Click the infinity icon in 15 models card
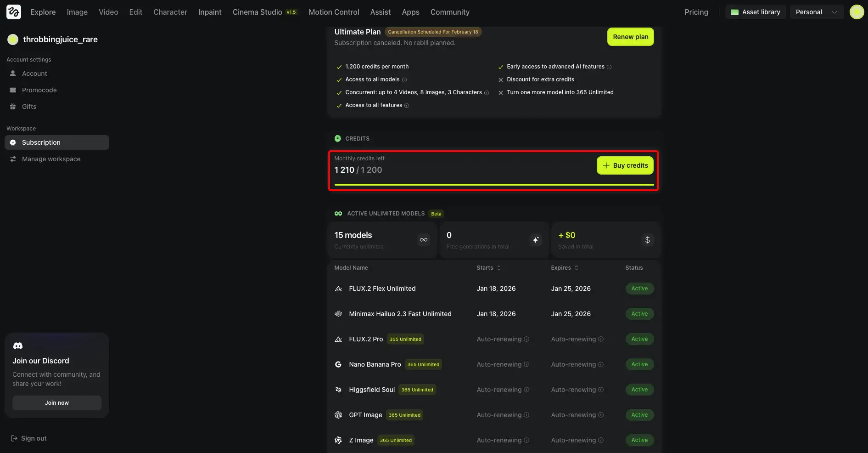Viewport: 868px width, 453px height. point(423,240)
